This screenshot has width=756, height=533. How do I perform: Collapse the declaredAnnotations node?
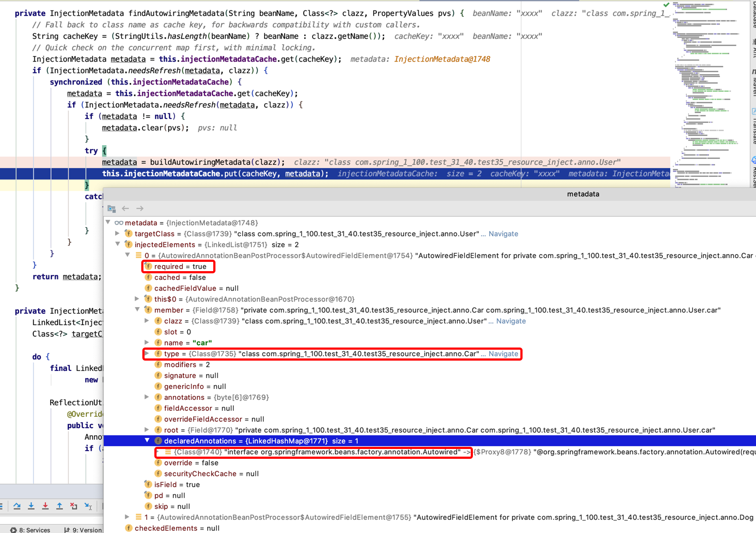(147, 441)
